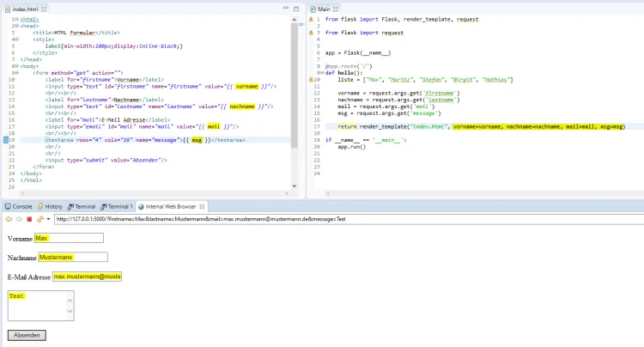Click the browser Forward arrow icon
The width and height of the screenshot is (644, 347).
[x=18, y=219]
